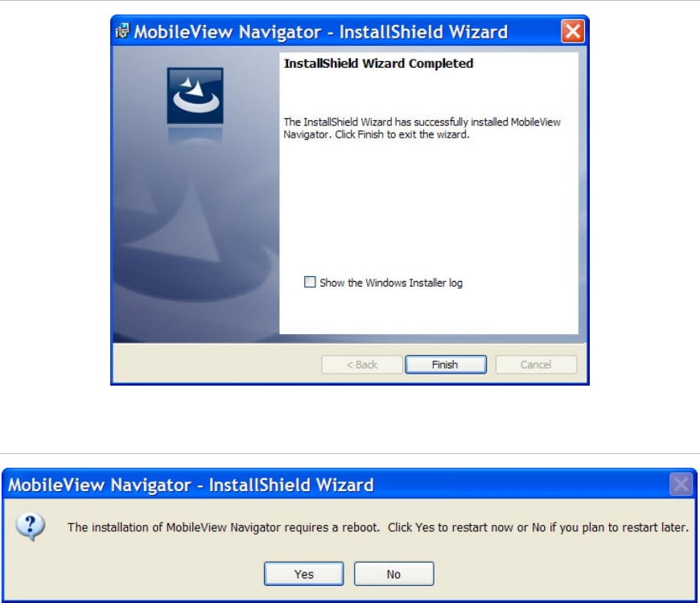Click the MobileView Navigator logo in the wizard

195,96
